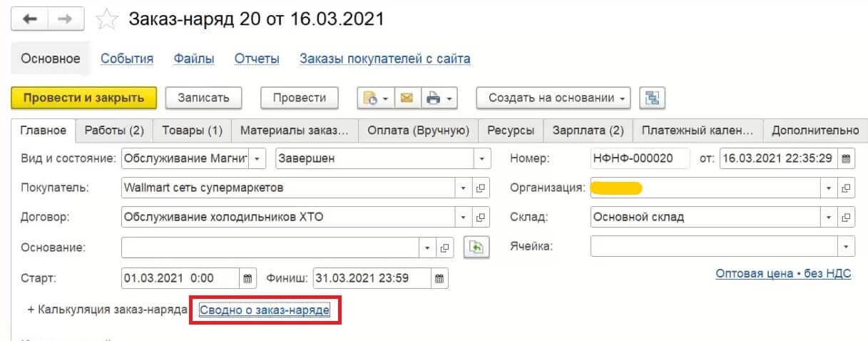Image resolution: width=868 pixels, height=341 pixels.
Task: Open the print icon menu
Action: coord(438,98)
